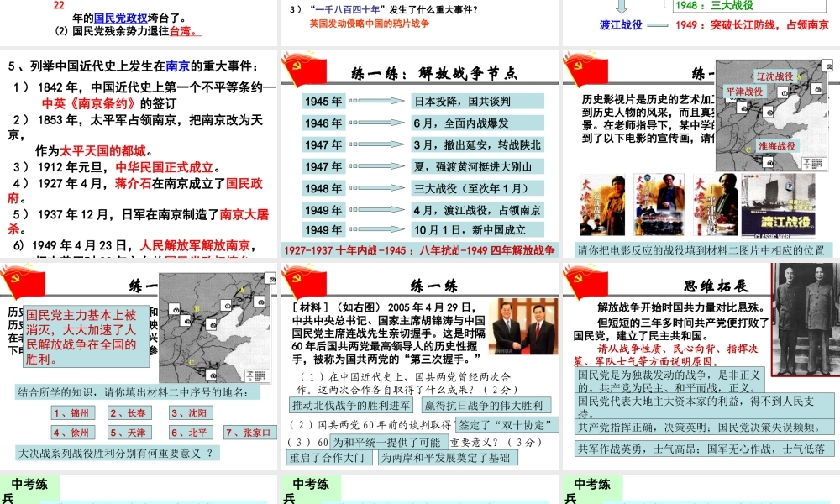Click the answer box 2、长春
The height and width of the screenshot is (504, 840).
coord(129,413)
